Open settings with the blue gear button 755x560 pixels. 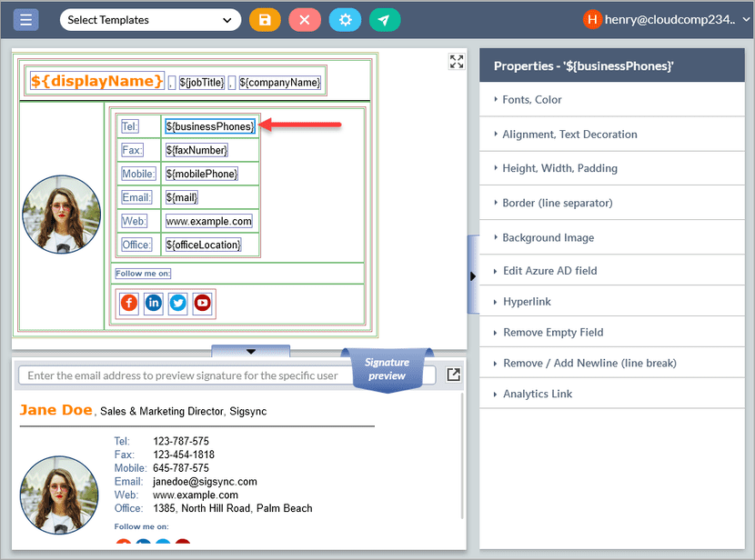click(x=345, y=20)
